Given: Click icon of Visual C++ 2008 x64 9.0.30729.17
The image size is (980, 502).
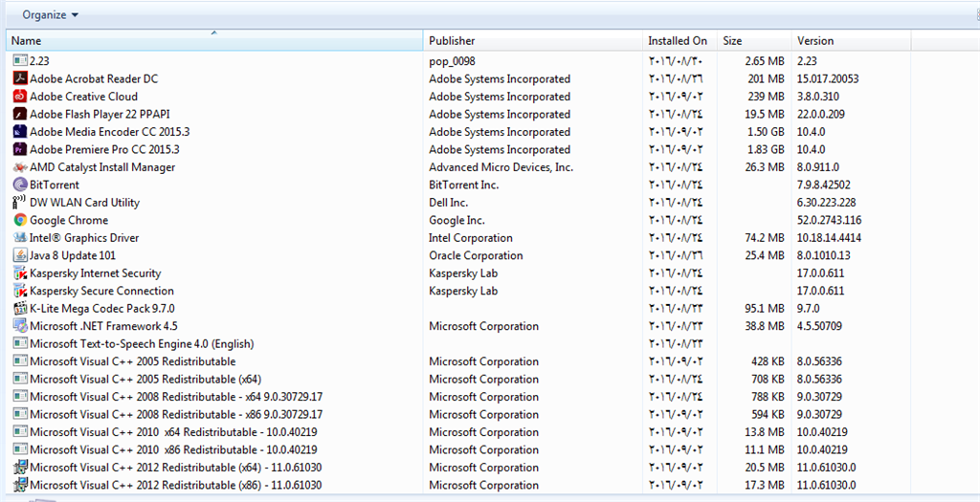Looking at the screenshot, I should (x=20, y=397).
